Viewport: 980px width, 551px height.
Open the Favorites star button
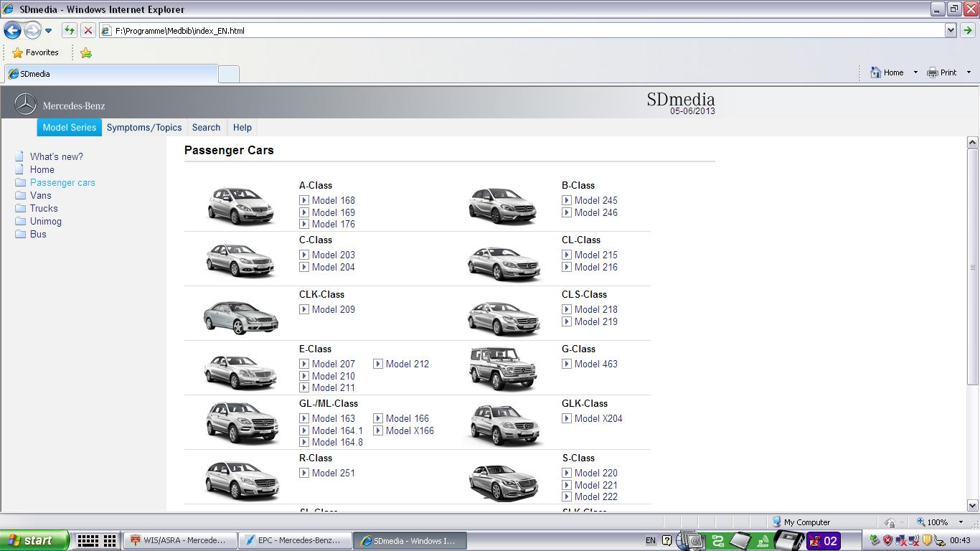pyautogui.click(x=35, y=52)
